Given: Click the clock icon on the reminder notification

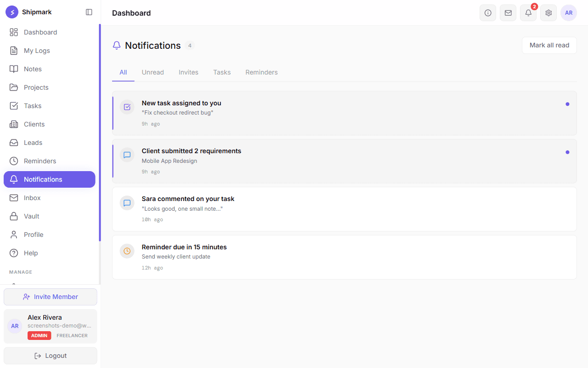Looking at the screenshot, I should 127,251.
